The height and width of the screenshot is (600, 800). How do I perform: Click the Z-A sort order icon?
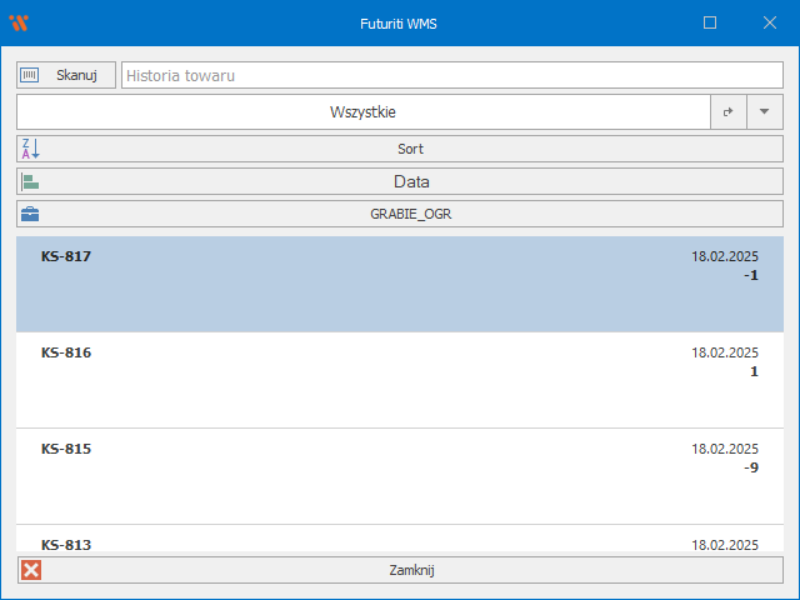(x=30, y=149)
